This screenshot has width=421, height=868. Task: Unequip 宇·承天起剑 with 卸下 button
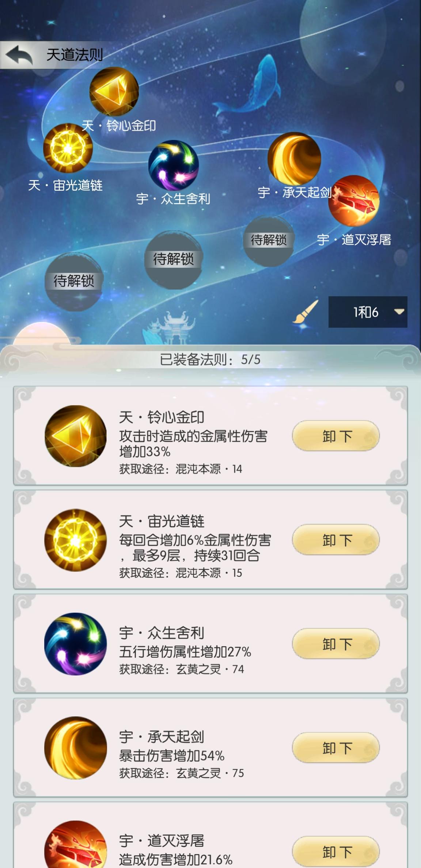click(336, 747)
